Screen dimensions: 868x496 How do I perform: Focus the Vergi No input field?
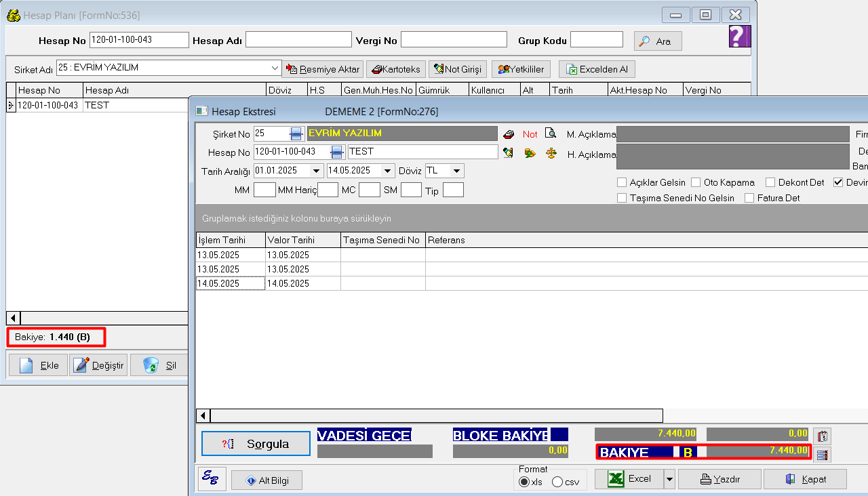(x=454, y=40)
